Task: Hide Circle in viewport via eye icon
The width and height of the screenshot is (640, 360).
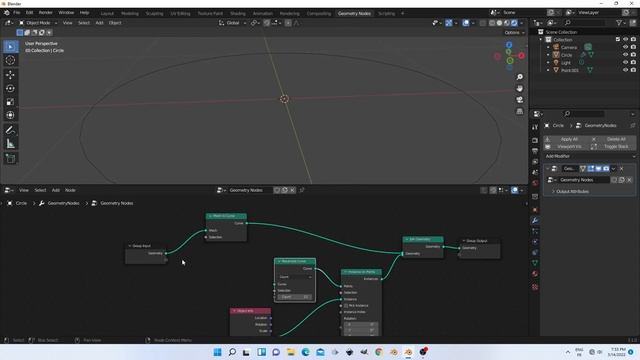Action: [x=625, y=55]
